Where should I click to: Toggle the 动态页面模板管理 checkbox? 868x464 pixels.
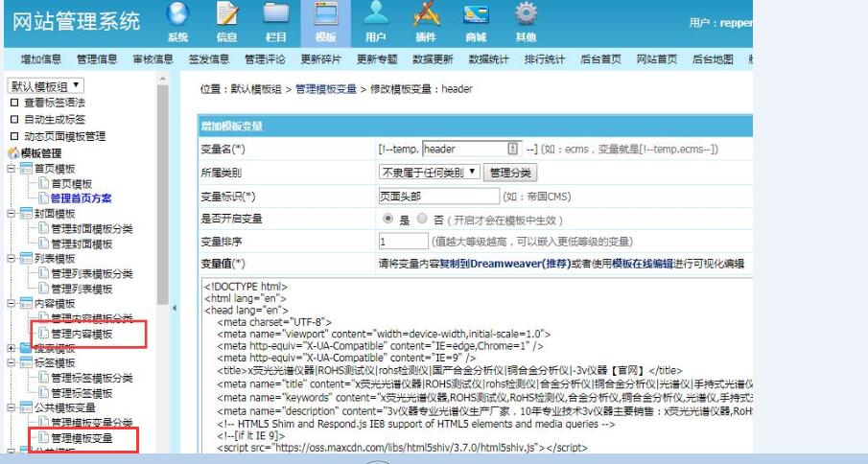[14, 136]
